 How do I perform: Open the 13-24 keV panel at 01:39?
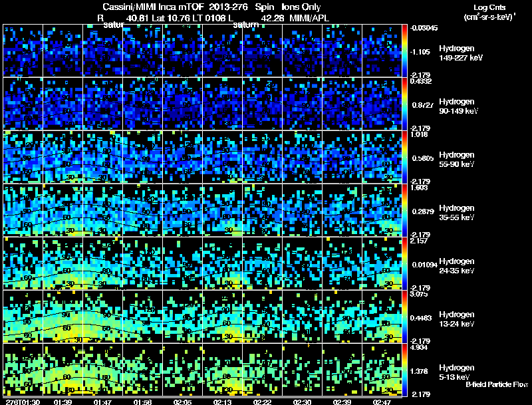pyautogui.click(x=63, y=317)
